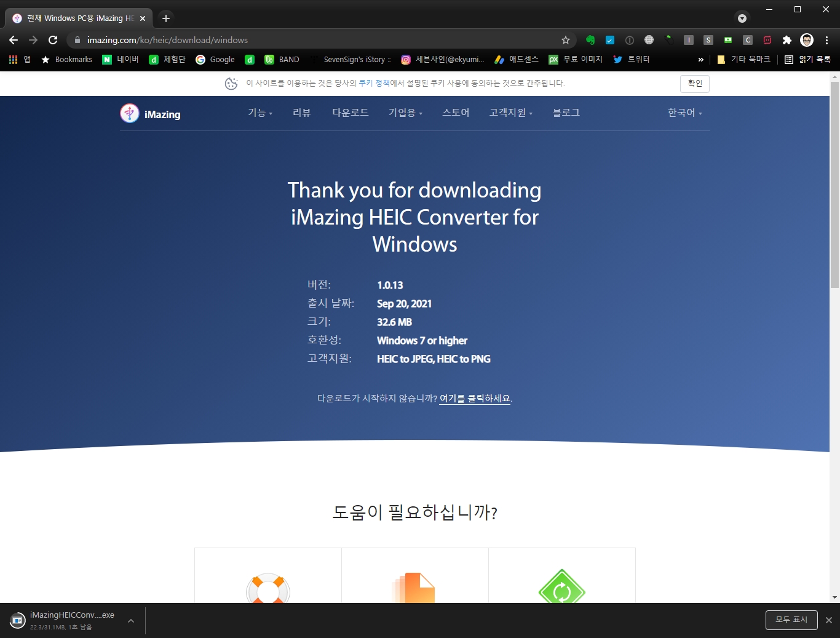Open the Evernote elephant extension
The width and height of the screenshot is (840, 638).
(590, 40)
